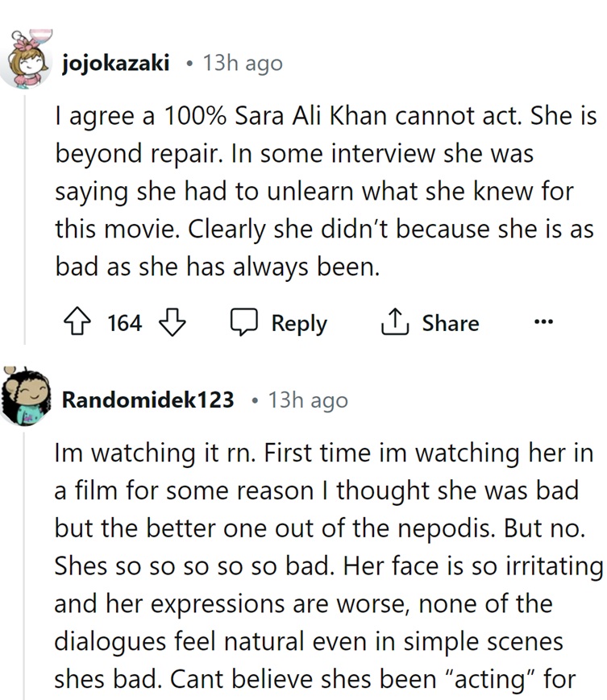The image size is (607, 700).
Task: Click Randomidek123's 13h ago timestamp
Action: [x=308, y=400]
